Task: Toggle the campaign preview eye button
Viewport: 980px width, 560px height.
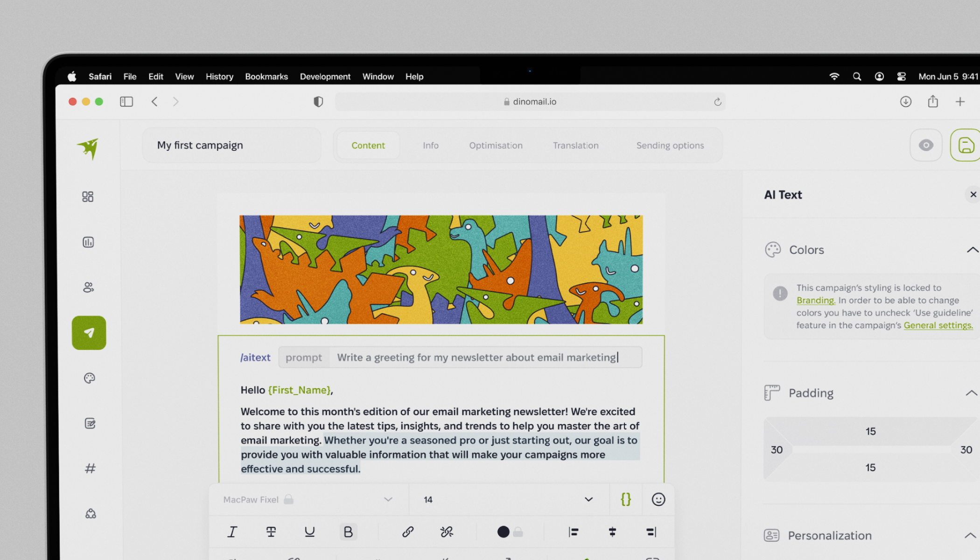Action: pos(926,145)
